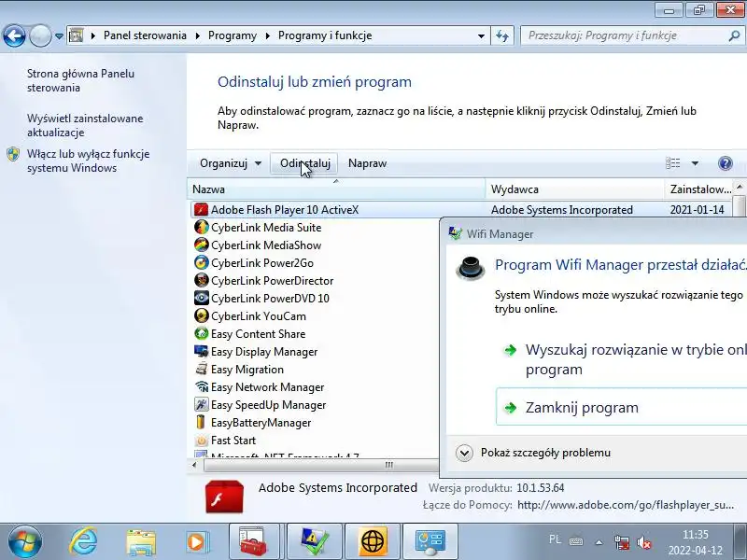747x560 pixels.
Task: Expand the arrow after Panel sterowania breadcrumb
Action: click(x=197, y=35)
